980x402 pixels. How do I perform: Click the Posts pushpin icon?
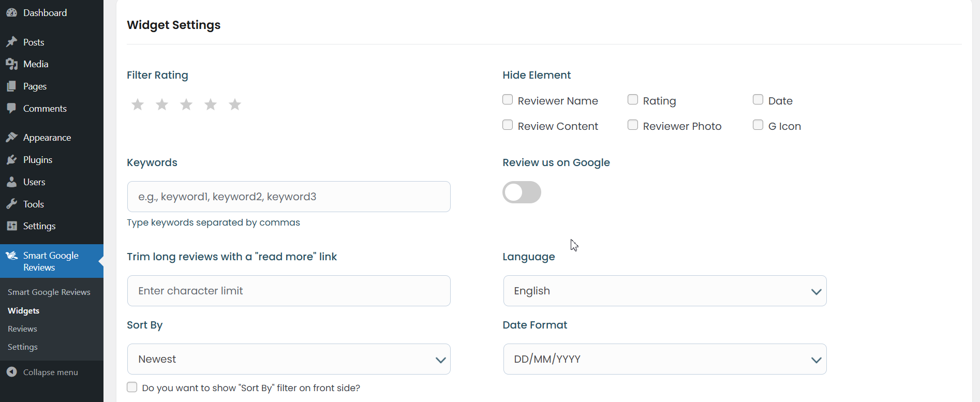(x=12, y=42)
